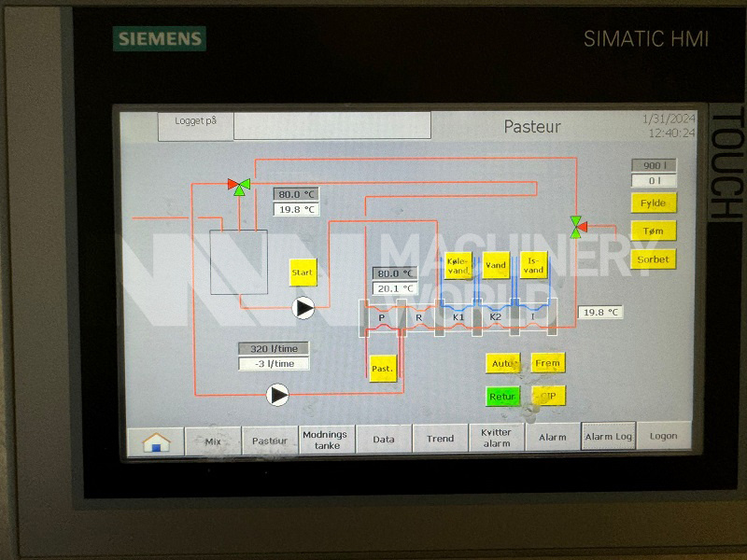Select the Sorbet button
This screenshot has height=560, width=747.
click(x=653, y=259)
